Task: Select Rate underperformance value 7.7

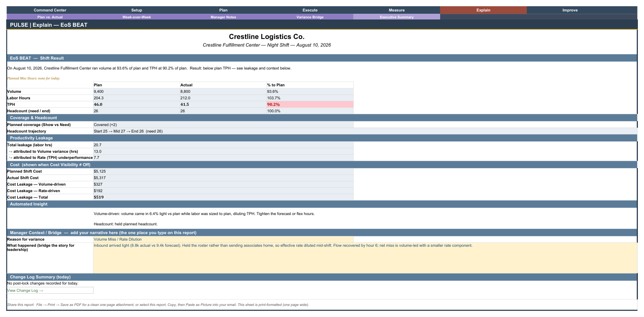Action: pos(223,157)
